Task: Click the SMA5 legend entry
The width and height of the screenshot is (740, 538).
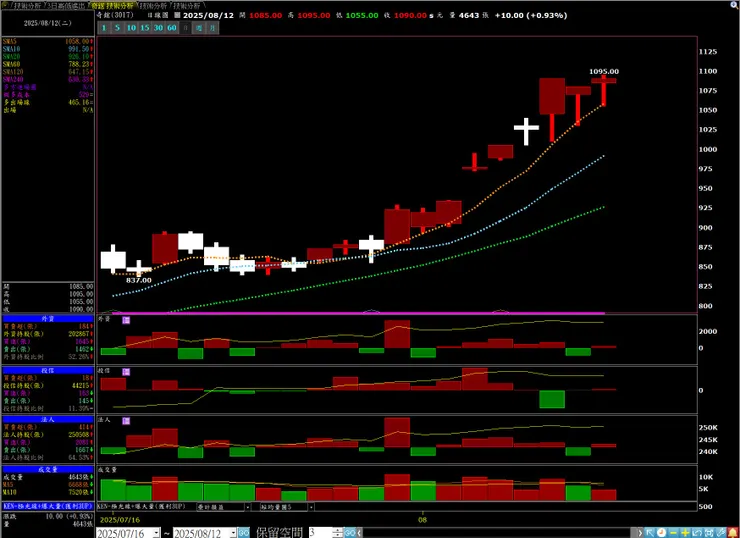Action: [48, 42]
